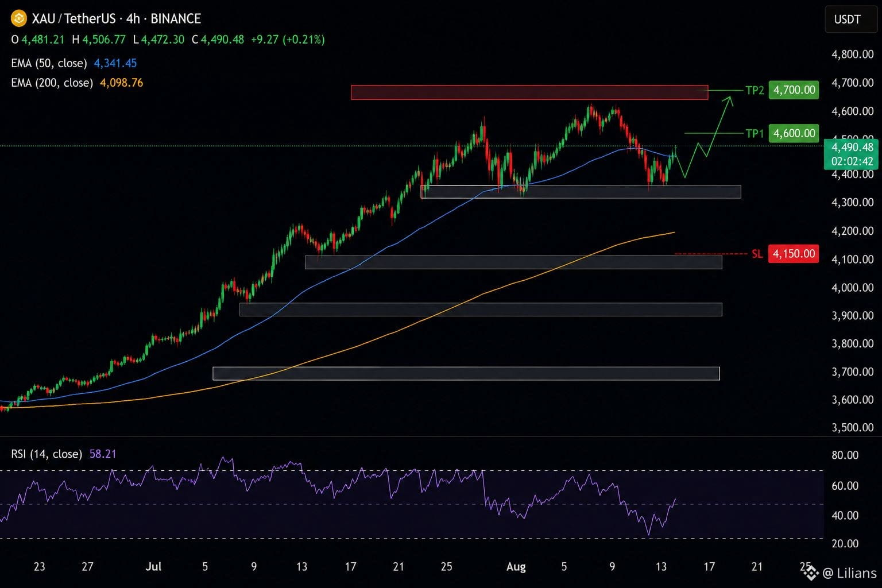
Task: Click 3,500.00 on the price scale
Action: (x=853, y=428)
